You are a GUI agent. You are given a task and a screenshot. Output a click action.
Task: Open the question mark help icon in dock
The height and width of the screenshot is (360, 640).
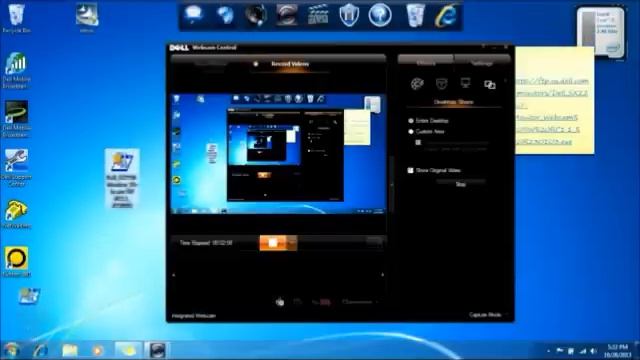tap(380, 15)
